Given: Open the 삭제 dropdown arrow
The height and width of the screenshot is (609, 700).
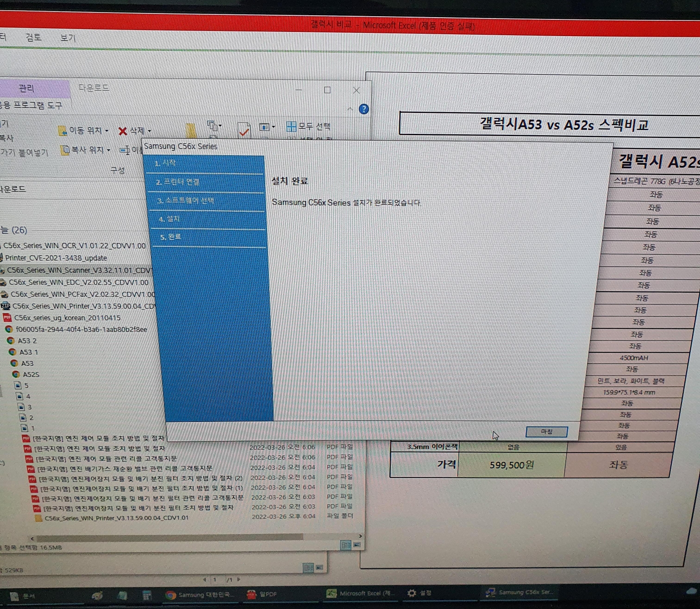Looking at the screenshot, I should (149, 132).
